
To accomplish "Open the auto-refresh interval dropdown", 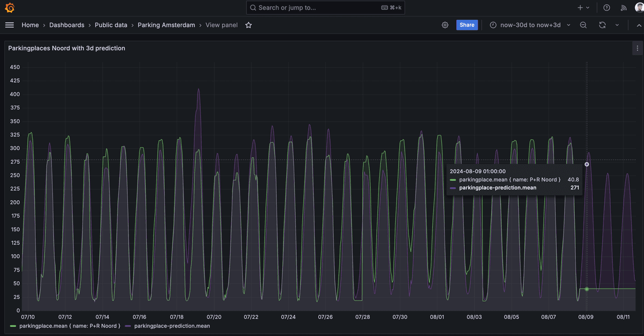I will pyautogui.click(x=617, y=25).
